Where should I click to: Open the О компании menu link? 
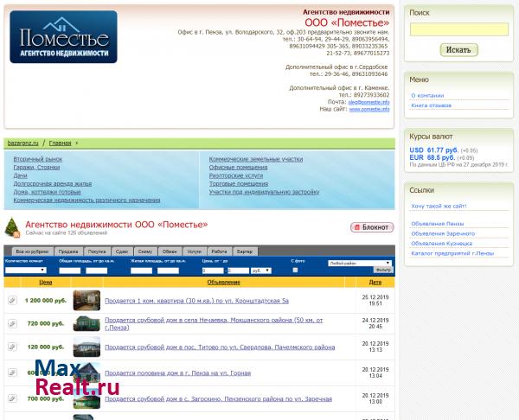[x=427, y=96]
